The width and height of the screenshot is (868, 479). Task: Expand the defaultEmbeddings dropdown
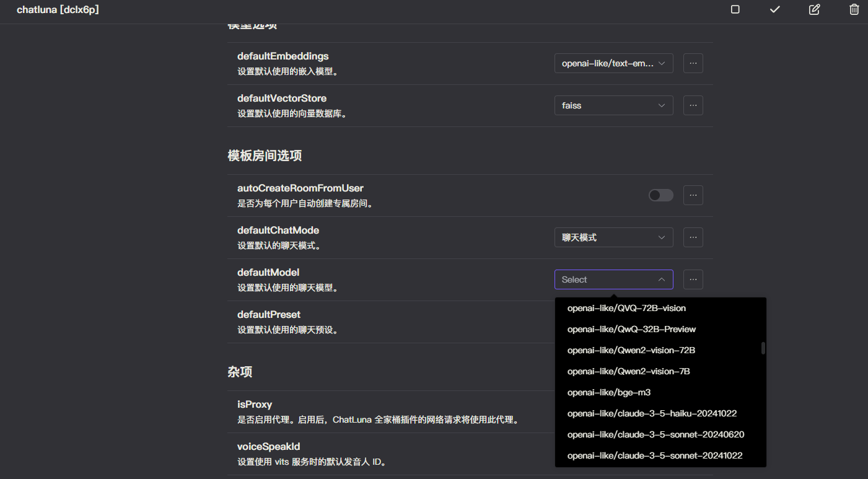(613, 63)
